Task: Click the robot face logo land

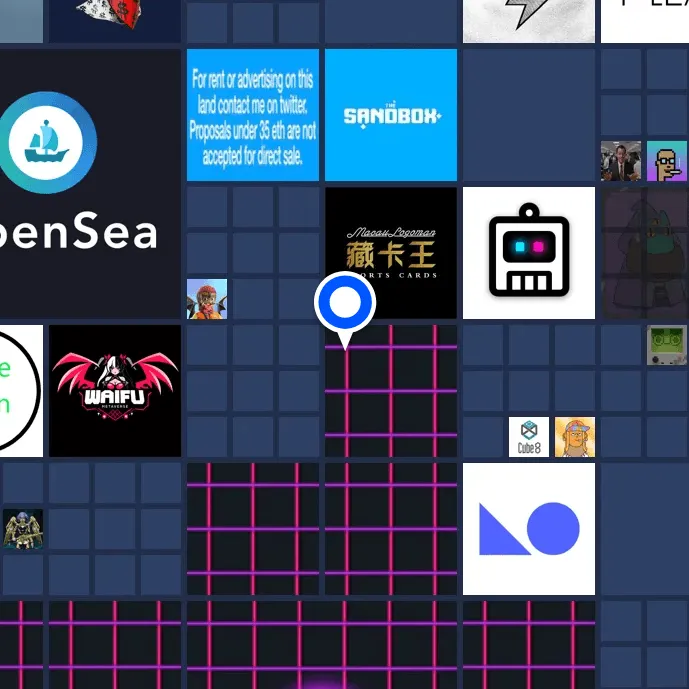Action: pyautogui.click(x=529, y=253)
